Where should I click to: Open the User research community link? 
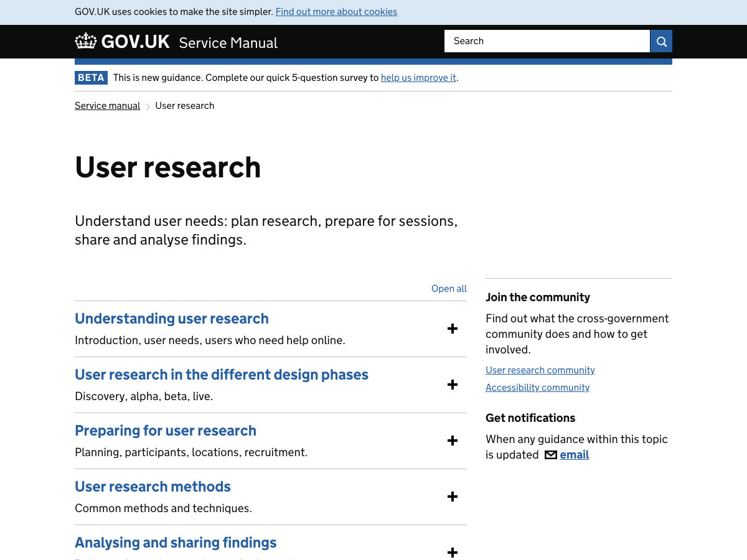coord(540,370)
